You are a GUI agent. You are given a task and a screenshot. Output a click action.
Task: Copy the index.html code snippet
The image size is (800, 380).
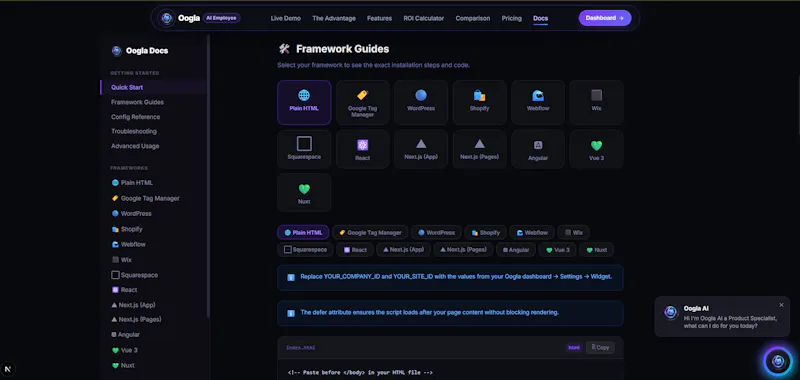[600, 347]
